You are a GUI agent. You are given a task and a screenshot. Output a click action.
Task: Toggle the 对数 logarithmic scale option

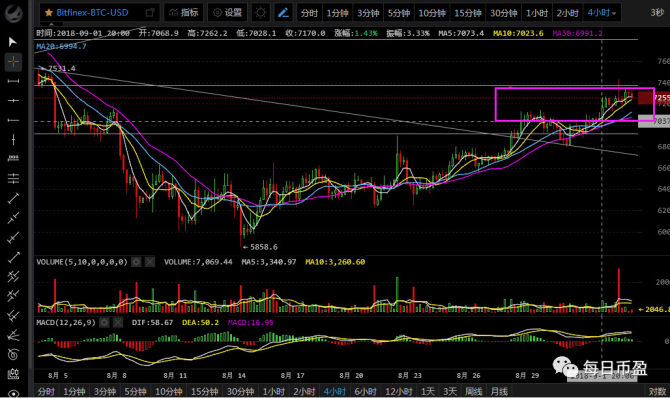point(657,391)
